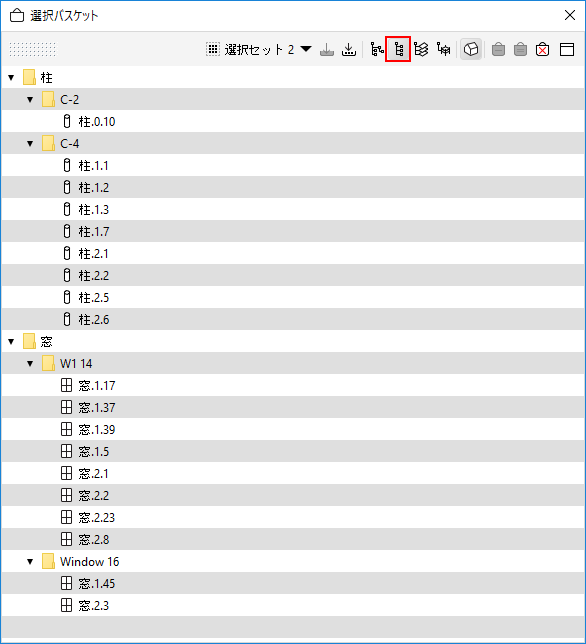Clear the basket with red X icon
Screen dimensions: 586x644
542,50
